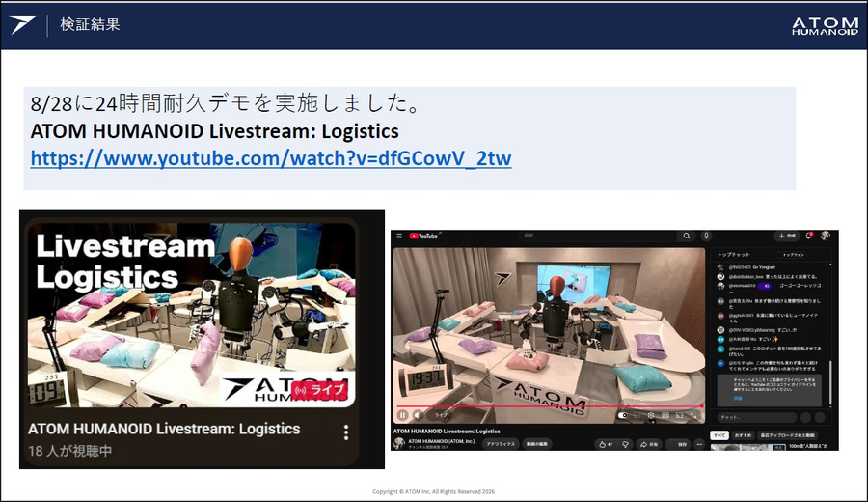Pause the livestream video player
The width and height of the screenshot is (868, 502).
point(402,415)
